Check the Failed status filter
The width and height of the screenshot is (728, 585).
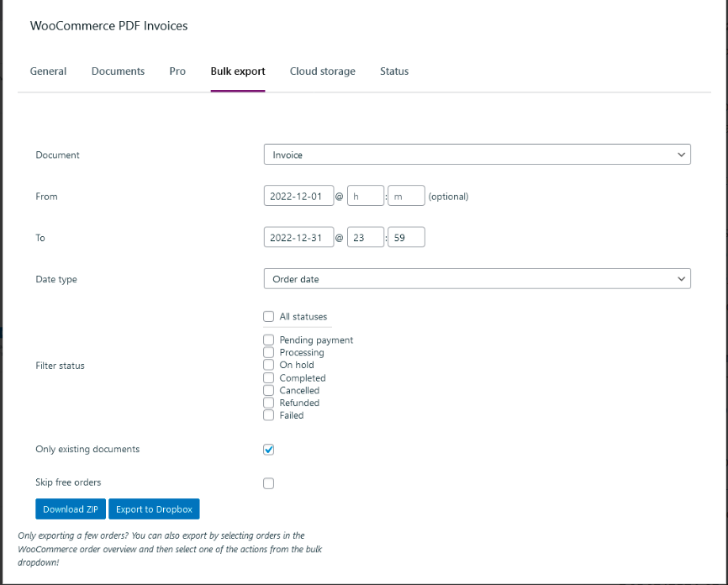click(x=268, y=415)
